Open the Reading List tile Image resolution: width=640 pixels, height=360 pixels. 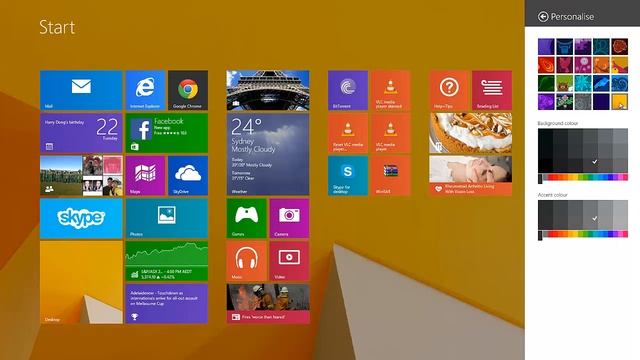491,90
